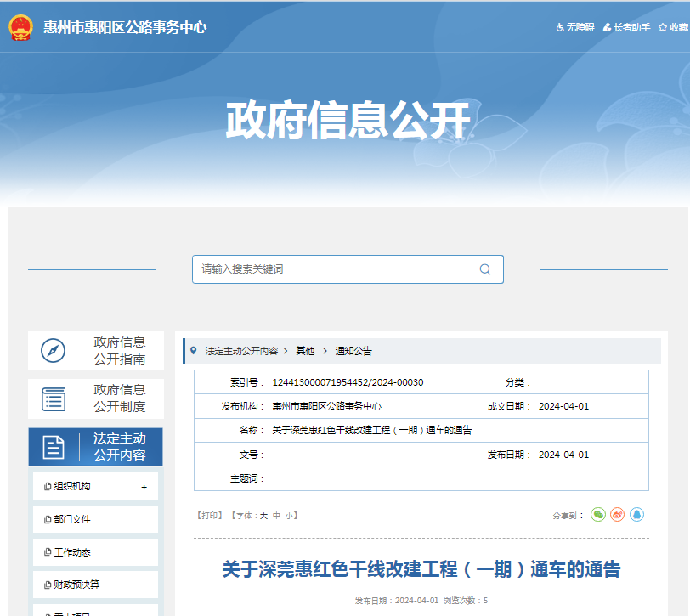Open the 无障碍 accessibility mode

575,27
